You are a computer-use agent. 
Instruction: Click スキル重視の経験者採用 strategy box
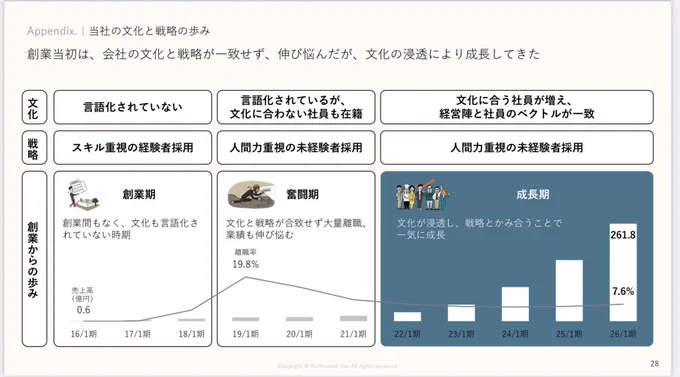133,148
